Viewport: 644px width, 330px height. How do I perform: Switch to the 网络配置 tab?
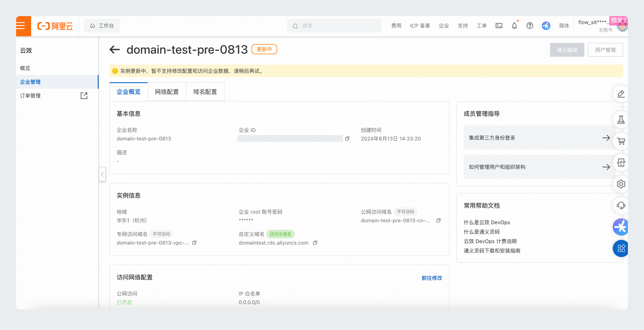[167, 92]
